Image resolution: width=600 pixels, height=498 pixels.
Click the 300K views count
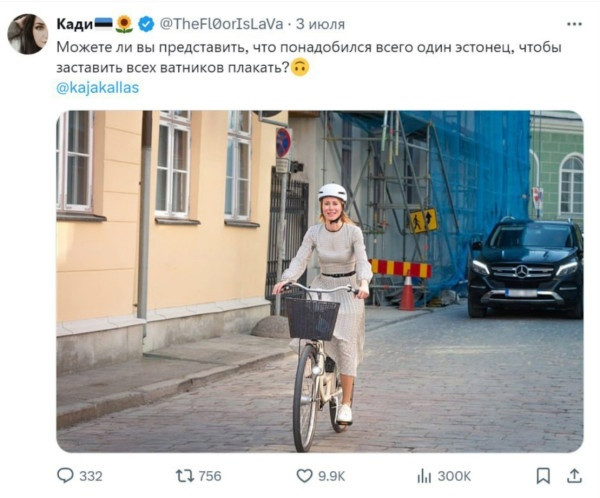click(454, 476)
